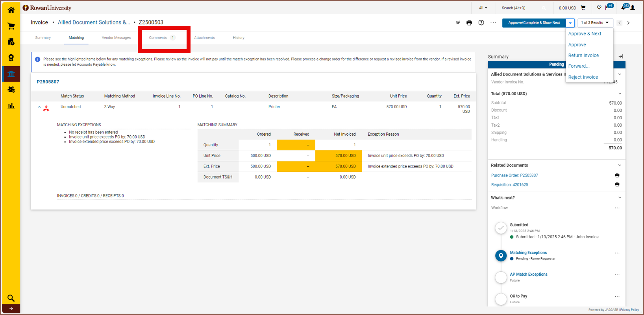Collapse the Unmatched line item row

[x=39, y=107]
